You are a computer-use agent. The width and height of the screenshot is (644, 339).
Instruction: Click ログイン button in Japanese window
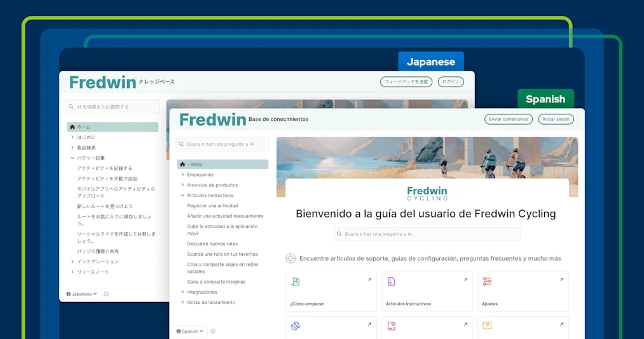point(451,82)
